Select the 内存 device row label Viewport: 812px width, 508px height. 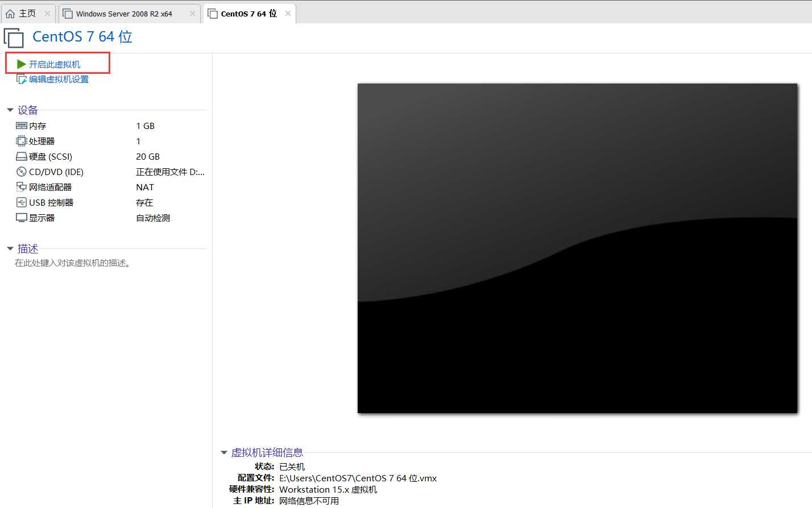pos(38,126)
